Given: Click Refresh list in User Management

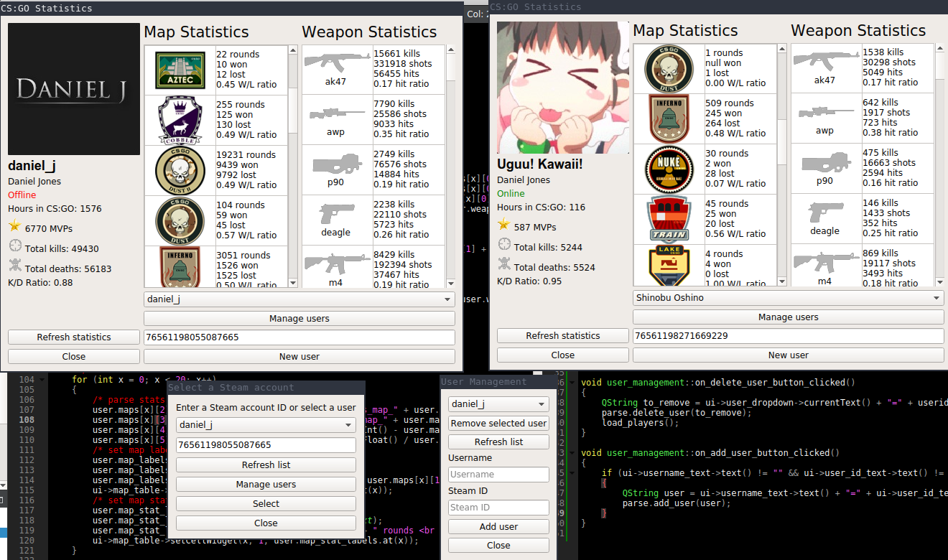Looking at the screenshot, I should 498,442.
